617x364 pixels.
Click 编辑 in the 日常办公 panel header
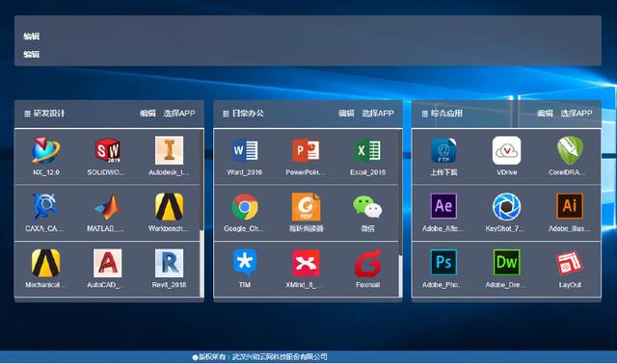click(x=346, y=114)
